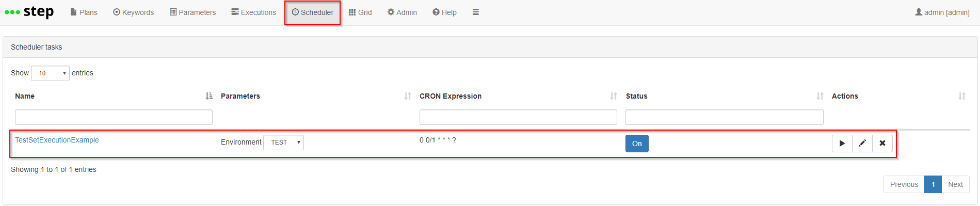This screenshot has height=206, width=980.
Task: Edit the scheduled task with pencil icon
Action: pyautogui.click(x=862, y=144)
